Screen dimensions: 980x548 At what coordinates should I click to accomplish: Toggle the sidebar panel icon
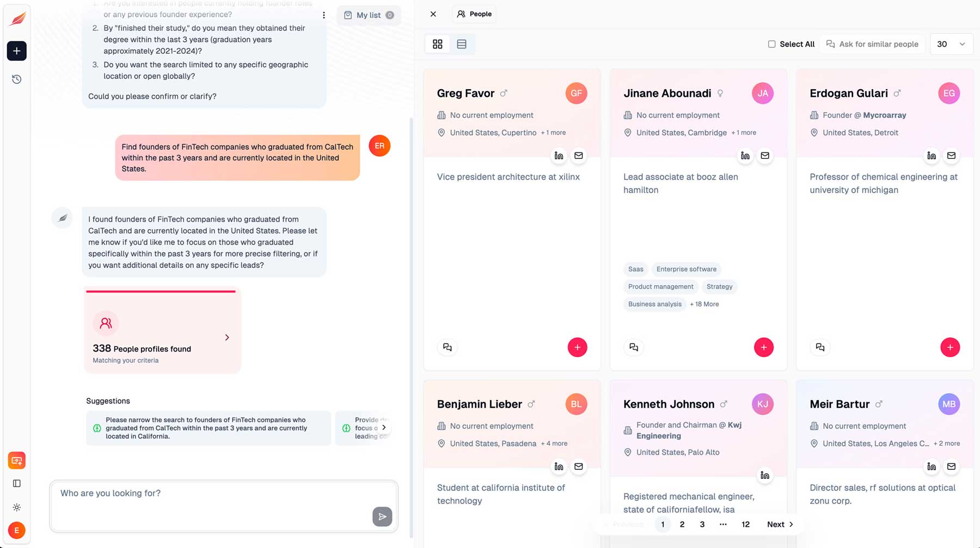[17, 483]
